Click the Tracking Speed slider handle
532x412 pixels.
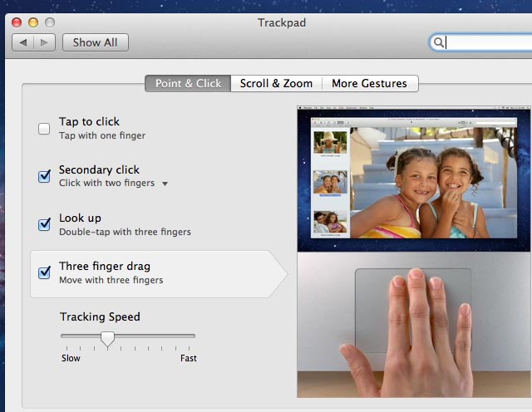tap(107, 337)
